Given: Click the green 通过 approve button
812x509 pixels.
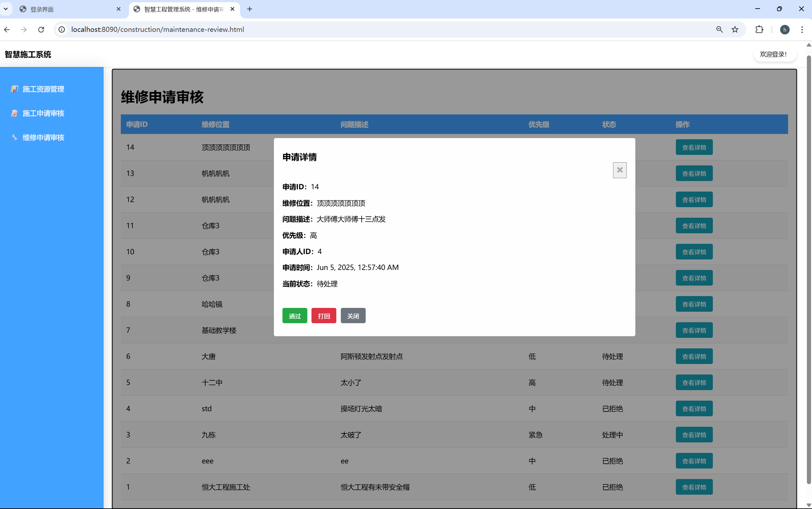Looking at the screenshot, I should [295, 316].
